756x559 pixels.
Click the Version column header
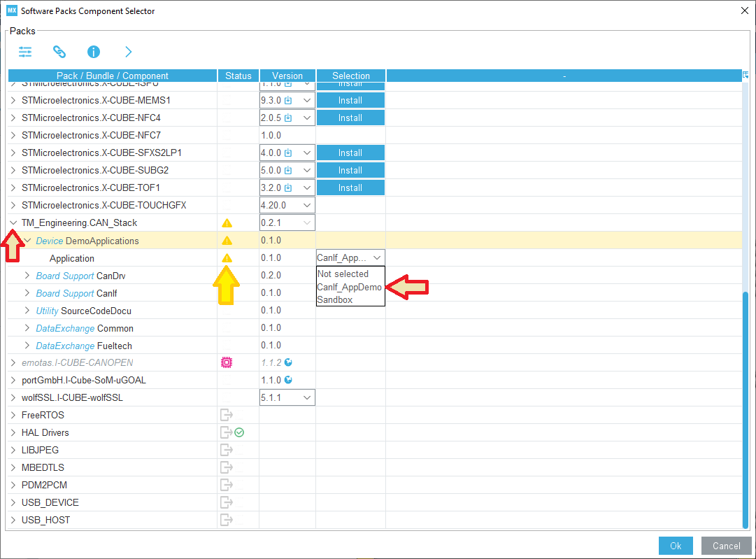(x=287, y=76)
